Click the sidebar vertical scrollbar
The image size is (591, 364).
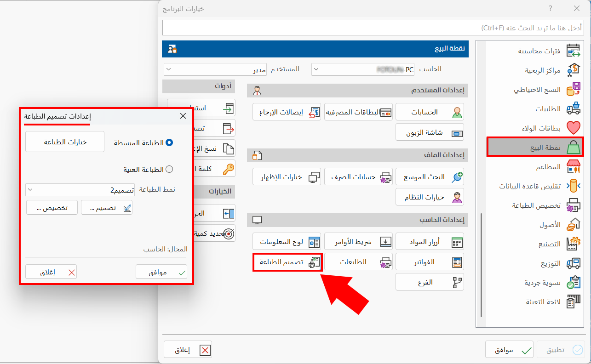pos(481,264)
